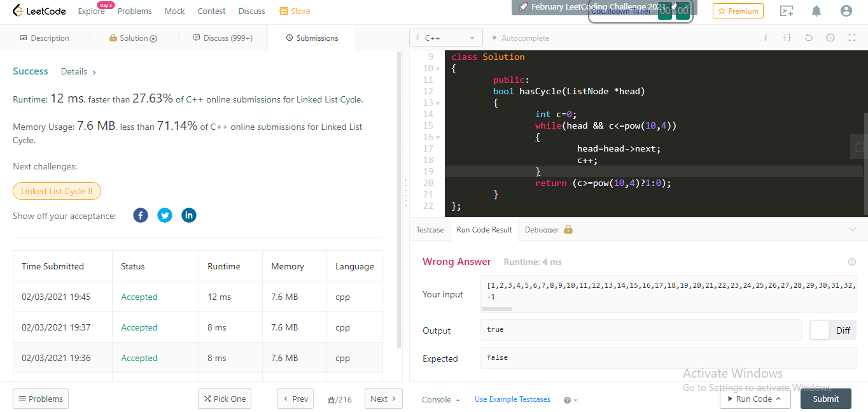Submit the solution
This screenshot has width=868, height=412.
(x=825, y=399)
